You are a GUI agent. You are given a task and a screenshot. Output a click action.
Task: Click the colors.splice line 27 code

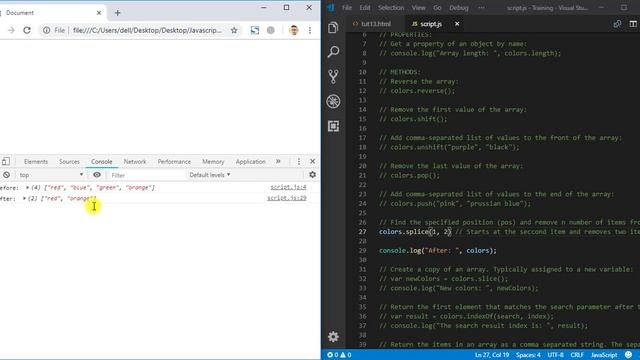[x=415, y=232]
